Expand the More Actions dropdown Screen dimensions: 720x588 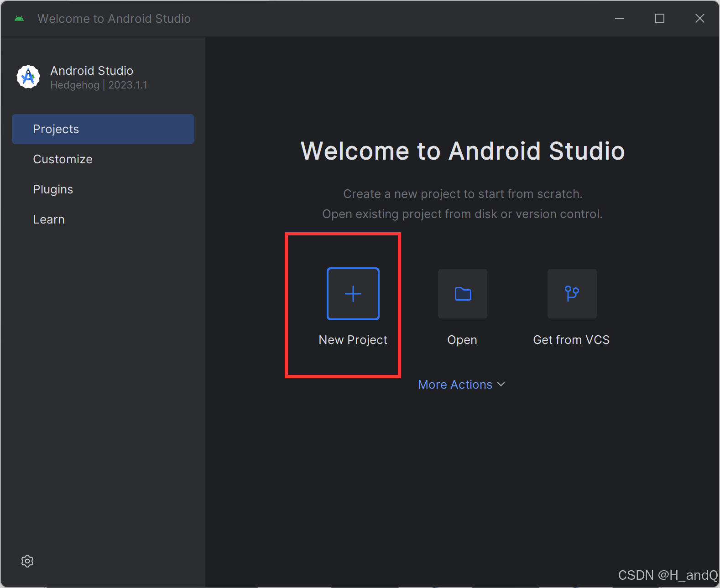point(462,385)
